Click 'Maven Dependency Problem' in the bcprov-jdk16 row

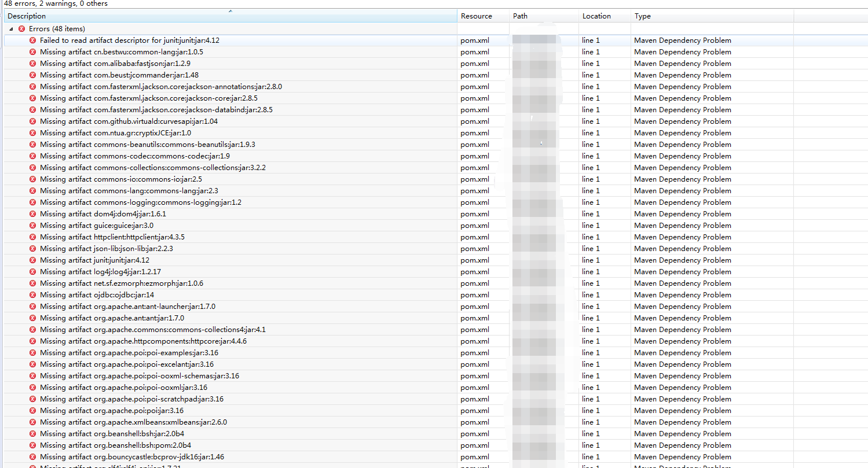pyautogui.click(x=683, y=457)
